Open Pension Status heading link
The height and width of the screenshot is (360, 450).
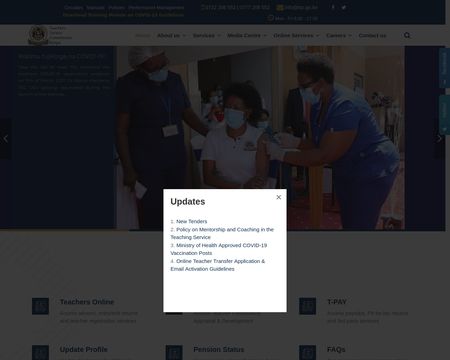tap(219, 349)
